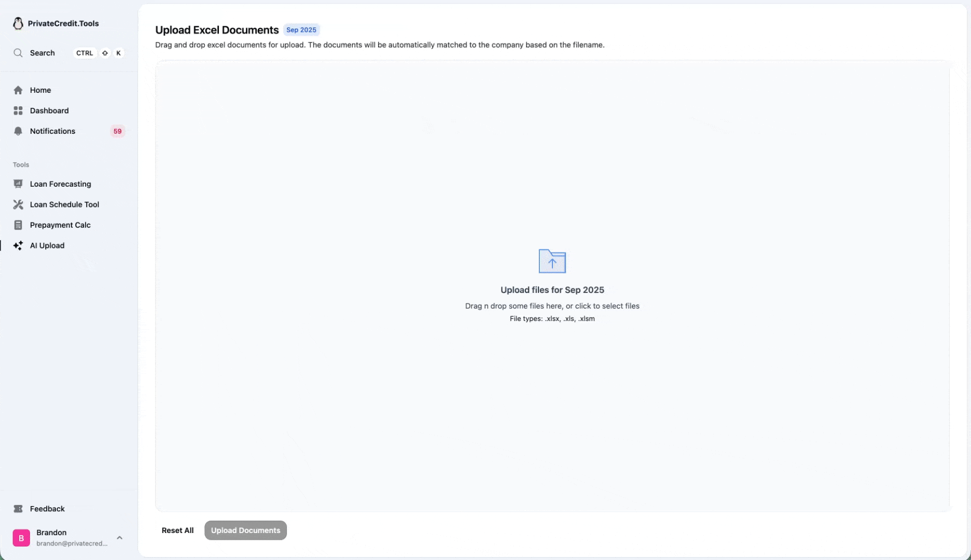Screen dimensions: 971x560
Task: Go to Loan Forecasting in sidebar
Action: pos(60,184)
